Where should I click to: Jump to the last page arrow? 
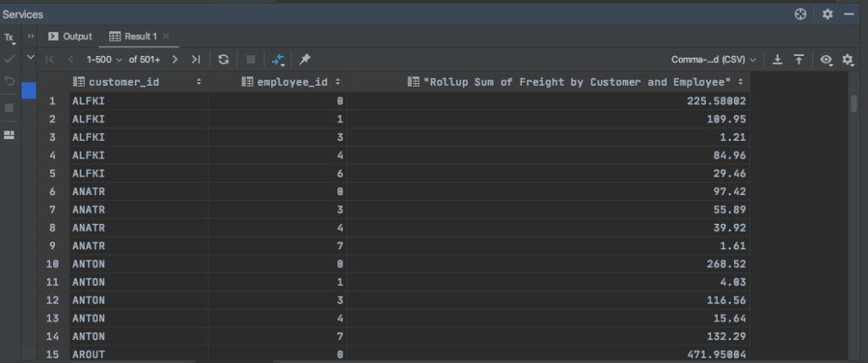pyautogui.click(x=196, y=59)
